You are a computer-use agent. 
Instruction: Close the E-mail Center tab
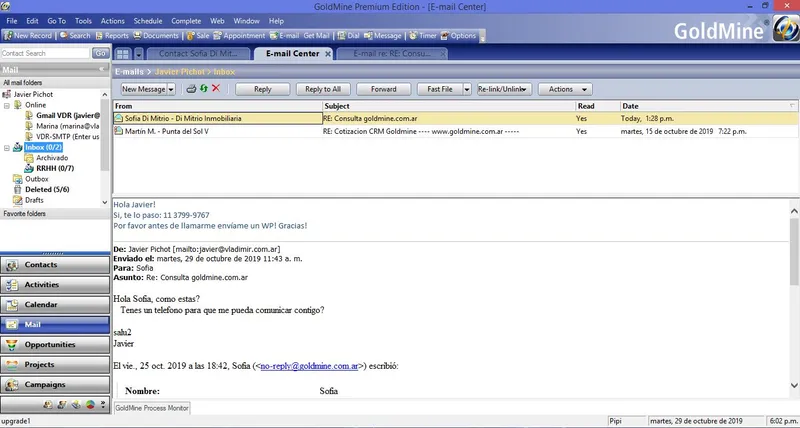coord(328,54)
